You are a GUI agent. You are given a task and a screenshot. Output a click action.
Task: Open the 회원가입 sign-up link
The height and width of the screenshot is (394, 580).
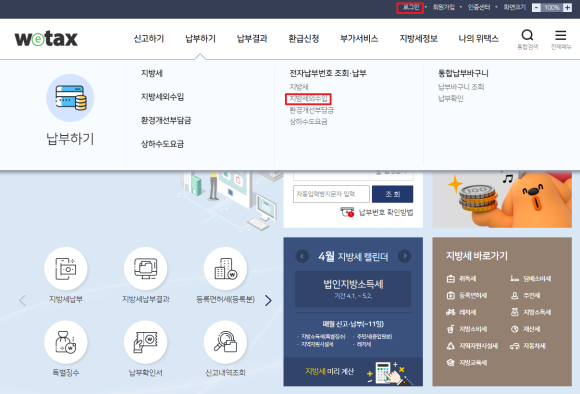pos(444,7)
